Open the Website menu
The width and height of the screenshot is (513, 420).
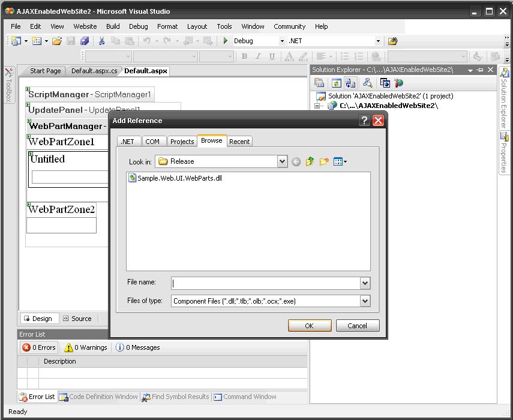point(85,26)
